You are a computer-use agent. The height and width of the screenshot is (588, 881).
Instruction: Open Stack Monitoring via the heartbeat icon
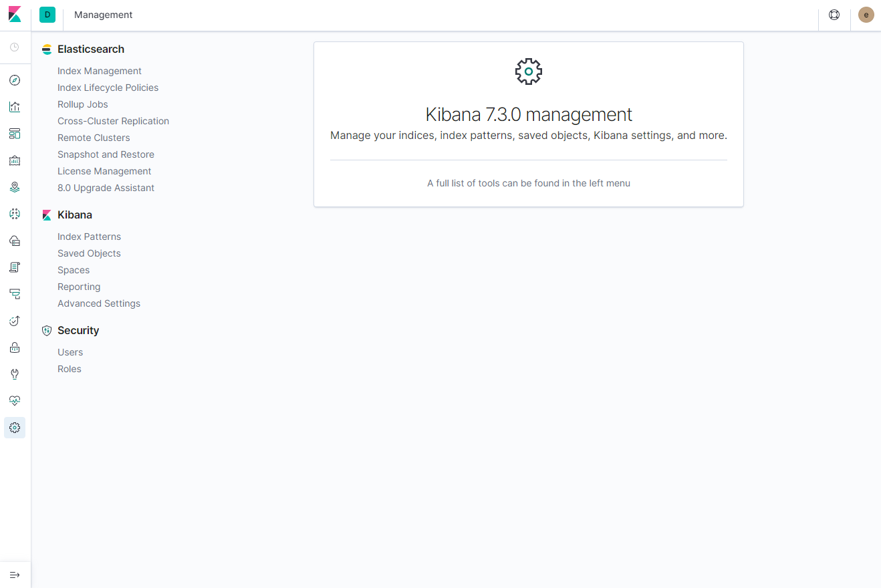(x=15, y=401)
